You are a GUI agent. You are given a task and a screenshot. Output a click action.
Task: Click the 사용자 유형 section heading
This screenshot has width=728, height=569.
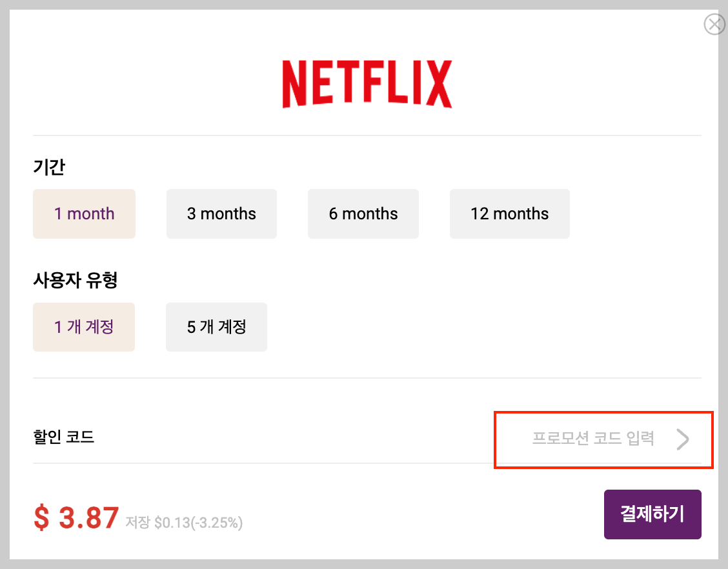click(76, 280)
